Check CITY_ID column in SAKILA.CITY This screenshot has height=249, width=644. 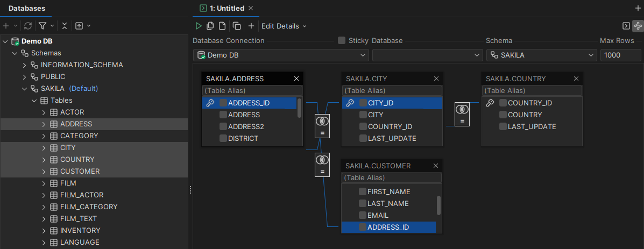363,103
